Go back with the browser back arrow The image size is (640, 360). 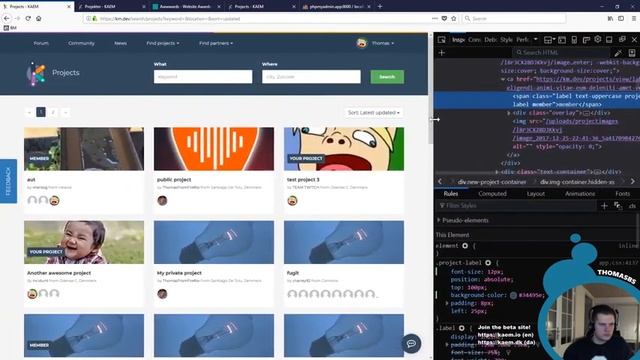point(7,18)
